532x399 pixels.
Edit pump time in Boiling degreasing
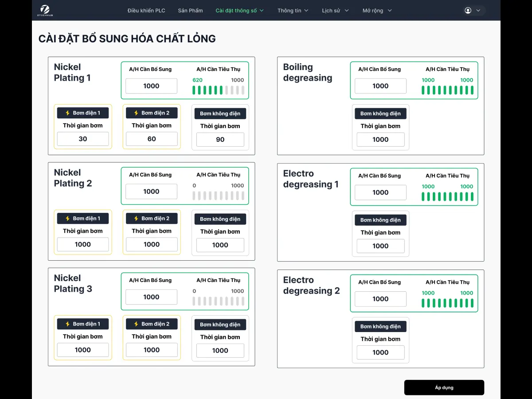(380, 140)
